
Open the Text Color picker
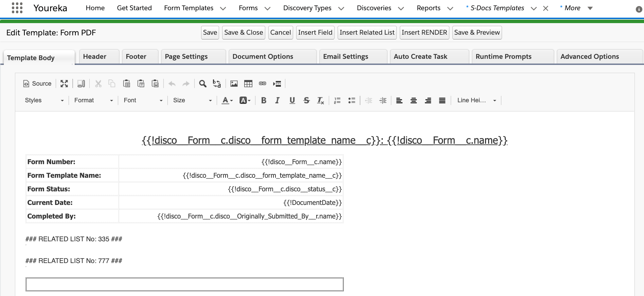(x=227, y=100)
